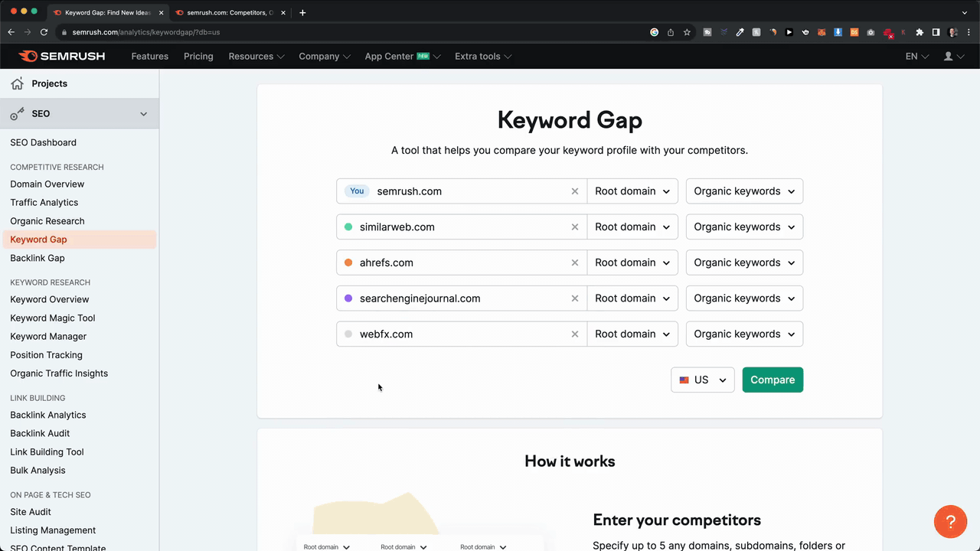Click the blue download extension icon
The image size is (980, 551).
point(838,32)
